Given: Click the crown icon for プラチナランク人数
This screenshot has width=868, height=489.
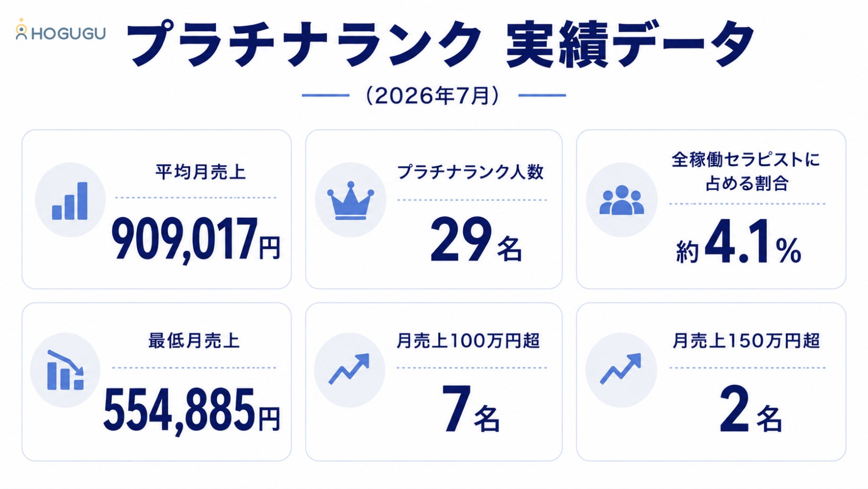Looking at the screenshot, I should click(x=350, y=200).
